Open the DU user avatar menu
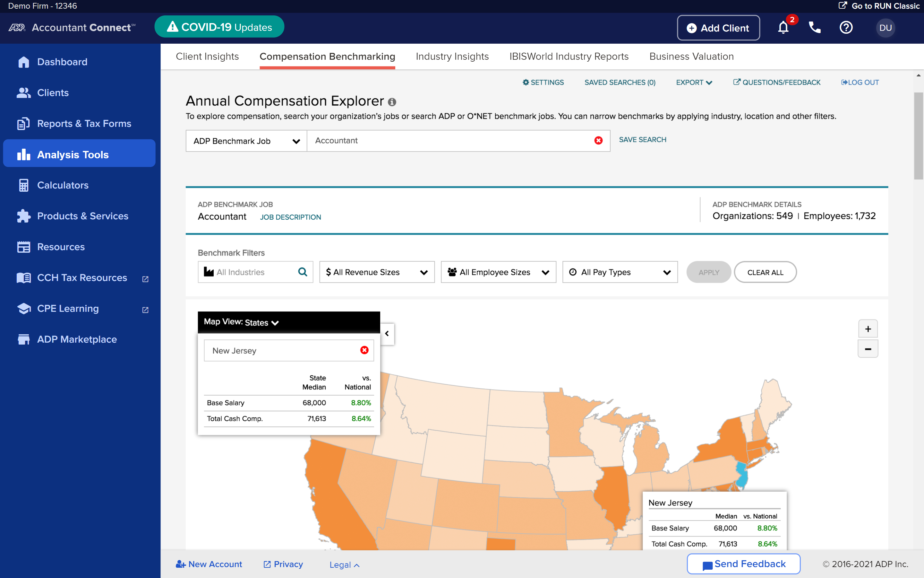This screenshot has height=578, width=924. tap(885, 28)
